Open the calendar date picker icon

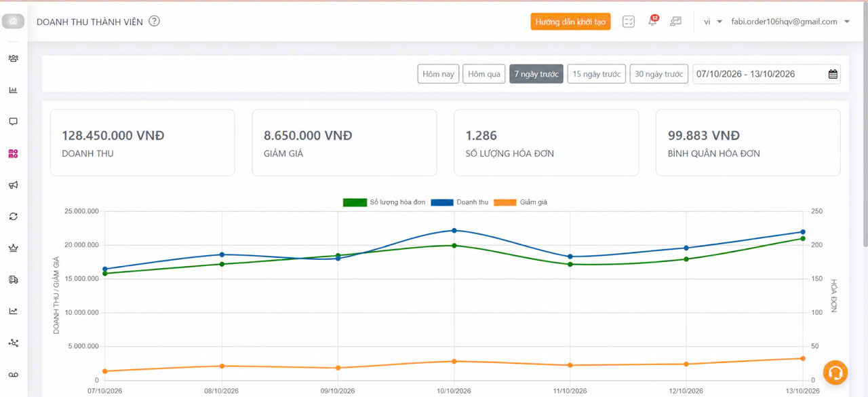click(x=833, y=74)
